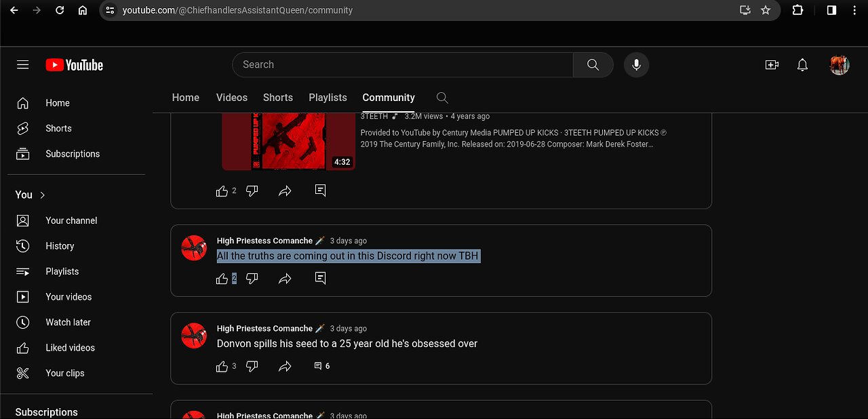Click avatar on the Discord truths post

click(x=194, y=248)
